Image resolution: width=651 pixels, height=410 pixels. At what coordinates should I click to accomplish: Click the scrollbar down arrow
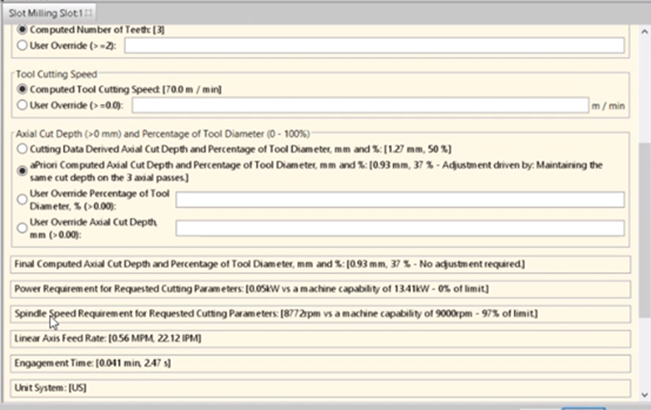click(644, 395)
